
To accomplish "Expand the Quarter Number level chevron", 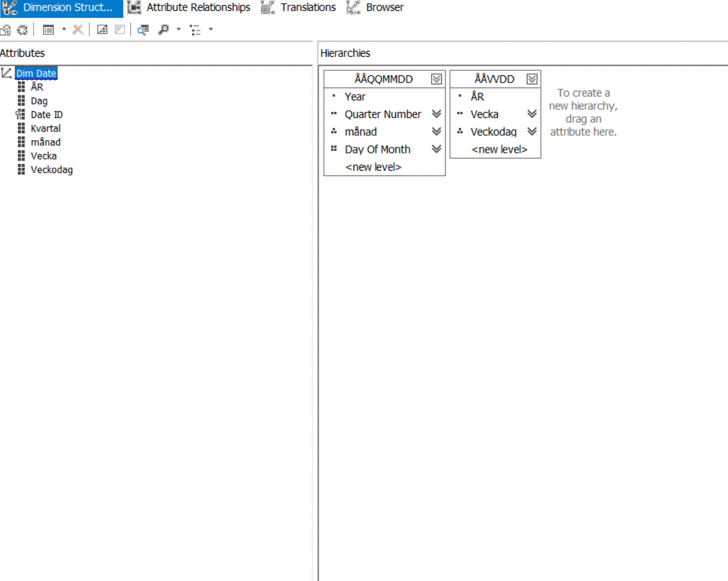I will [x=436, y=114].
